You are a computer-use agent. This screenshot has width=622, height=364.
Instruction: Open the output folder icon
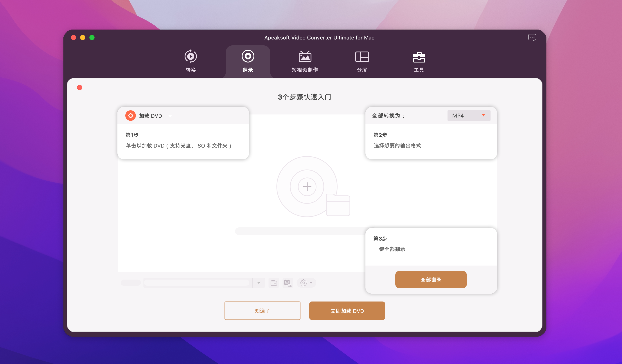point(273,283)
